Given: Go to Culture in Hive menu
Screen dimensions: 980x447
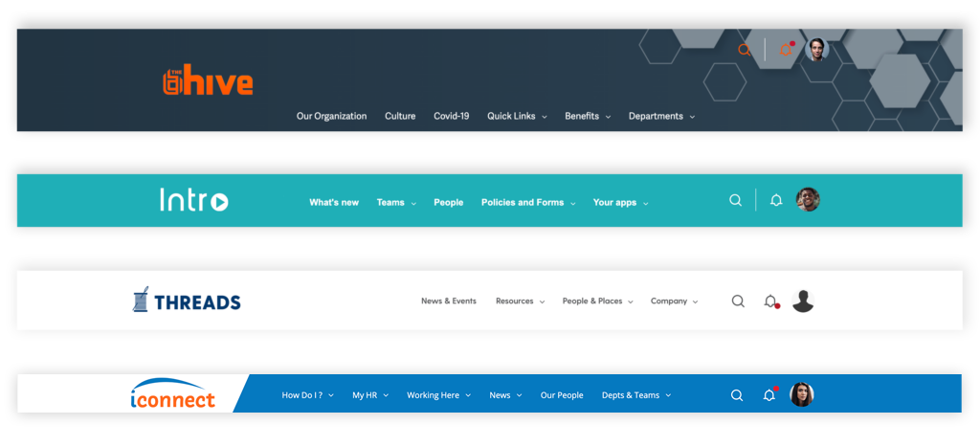Looking at the screenshot, I should (400, 116).
